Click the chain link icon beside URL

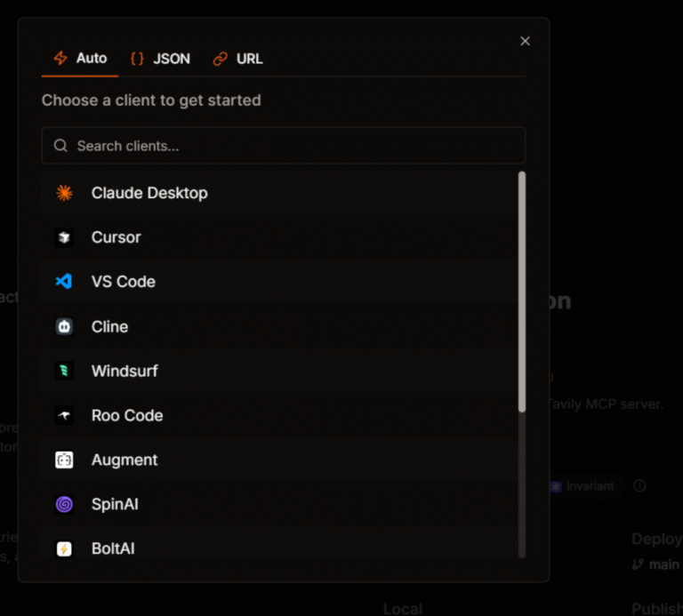click(220, 59)
